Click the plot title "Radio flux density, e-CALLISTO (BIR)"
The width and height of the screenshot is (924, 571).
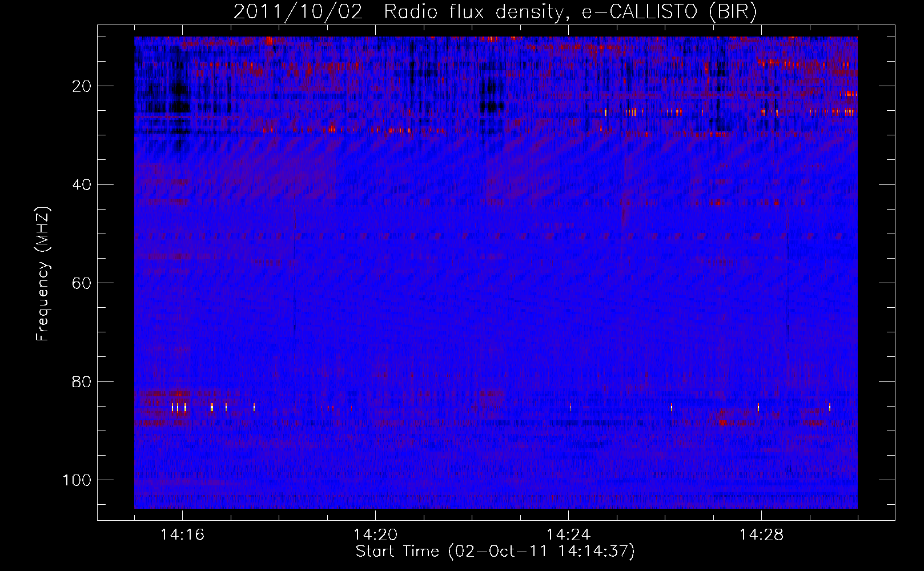570,12
